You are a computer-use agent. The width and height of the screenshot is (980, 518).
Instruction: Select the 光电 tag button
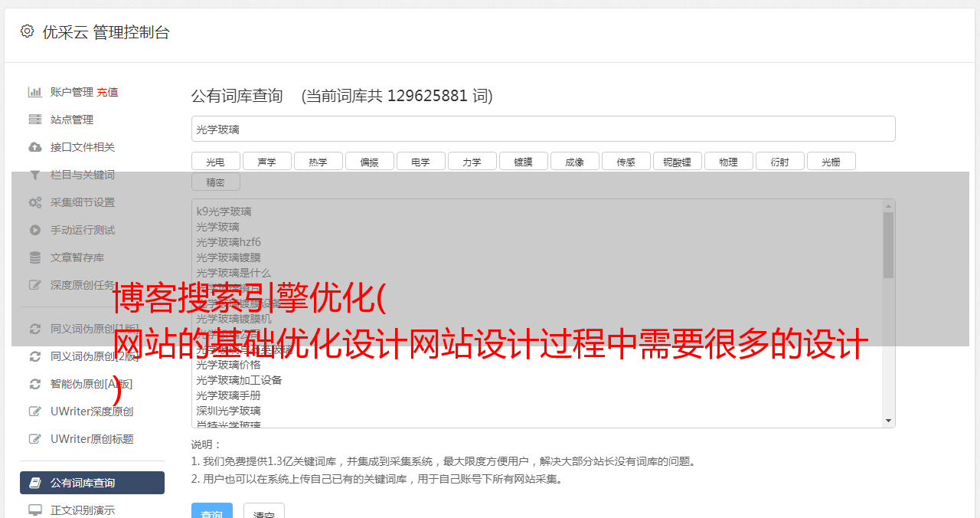coord(216,161)
